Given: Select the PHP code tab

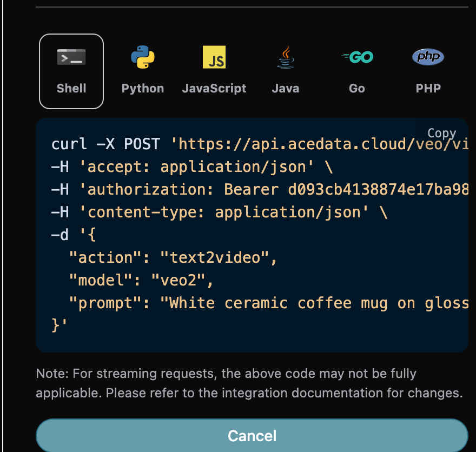Looking at the screenshot, I should coord(428,71).
